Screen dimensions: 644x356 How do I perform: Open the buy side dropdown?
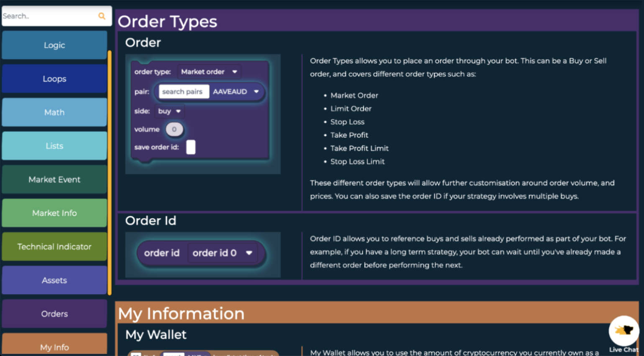pos(169,111)
